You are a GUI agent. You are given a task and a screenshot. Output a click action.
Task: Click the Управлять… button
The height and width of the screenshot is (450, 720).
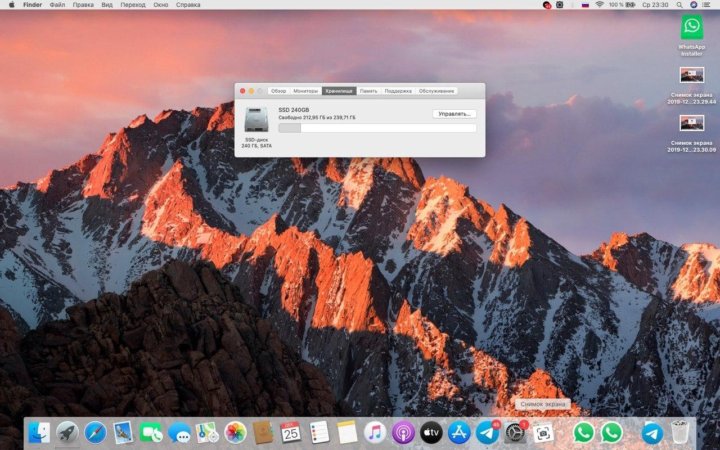click(x=454, y=114)
